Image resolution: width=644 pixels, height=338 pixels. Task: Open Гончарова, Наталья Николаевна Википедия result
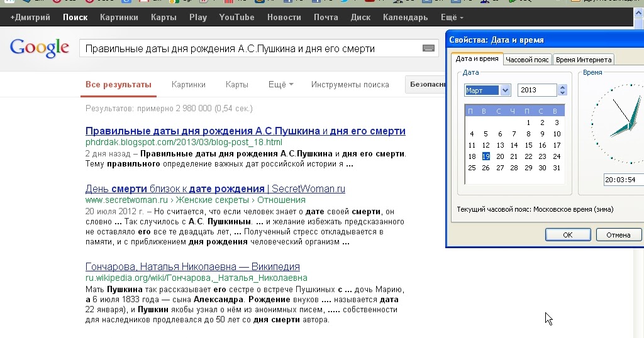(192, 266)
